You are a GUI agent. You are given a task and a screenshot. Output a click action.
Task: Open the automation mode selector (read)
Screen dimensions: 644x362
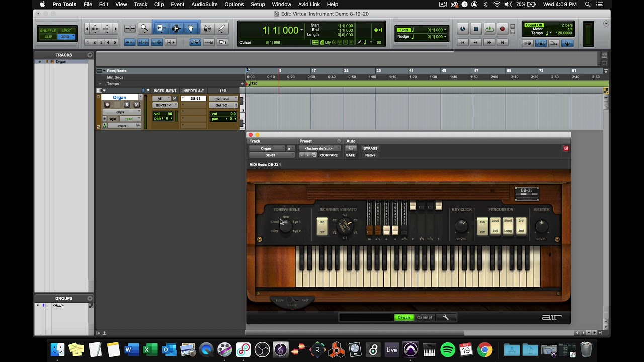(130, 119)
